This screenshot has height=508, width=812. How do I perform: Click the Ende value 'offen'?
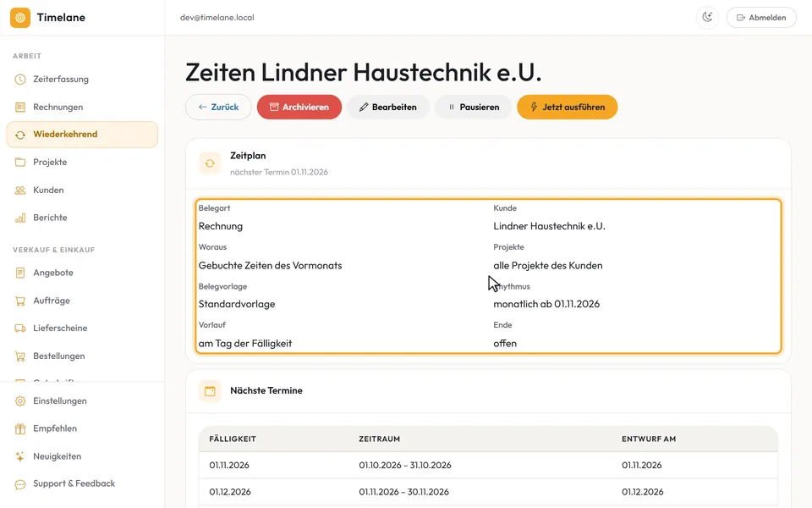pos(505,344)
